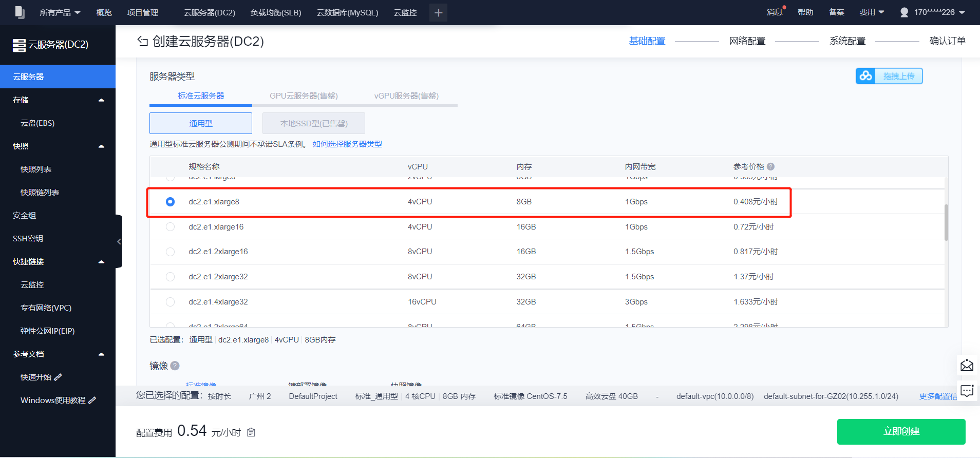
Task: Click the 本地SSD型(已售罄) button
Action: (314, 123)
